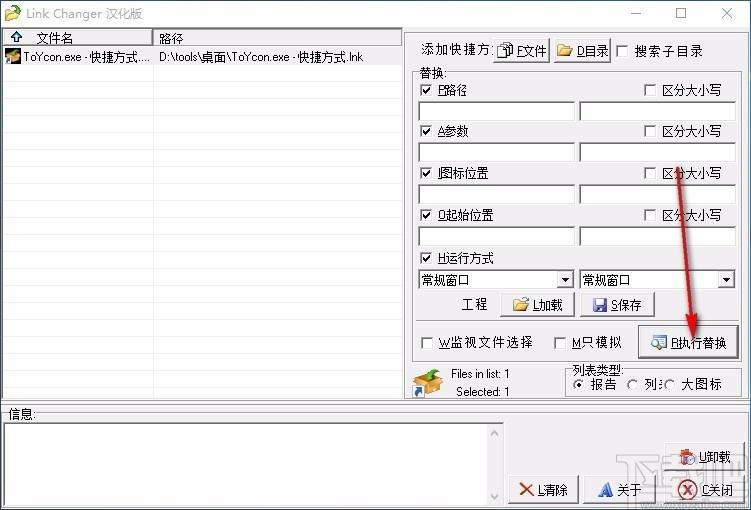This screenshot has height=510, width=751.
Task: Select the 报告 list type radio button
Action: click(x=579, y=384)
